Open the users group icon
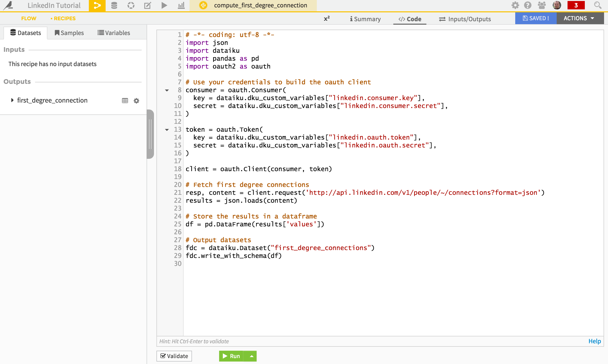 point(542,5)
